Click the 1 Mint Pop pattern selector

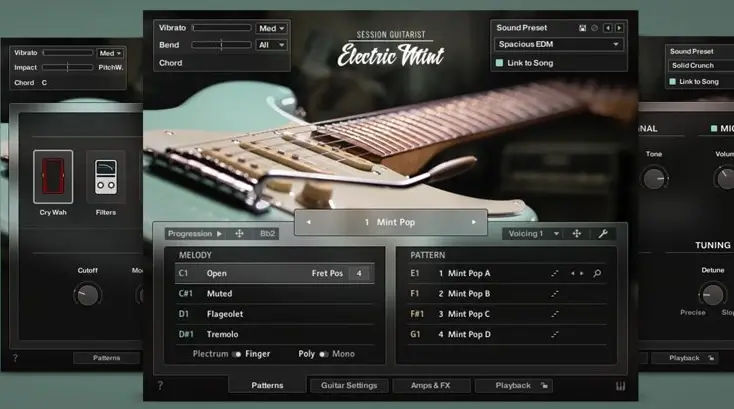pyautogui.click(x=391, y=222)
